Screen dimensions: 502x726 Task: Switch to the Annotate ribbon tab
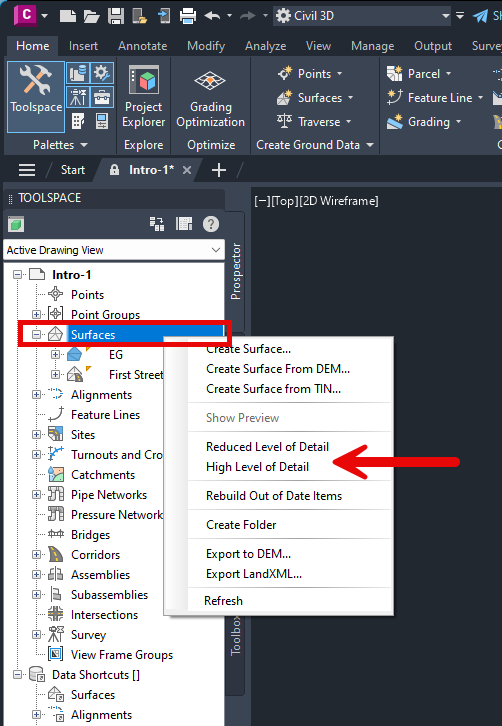[x=142, y=46]
